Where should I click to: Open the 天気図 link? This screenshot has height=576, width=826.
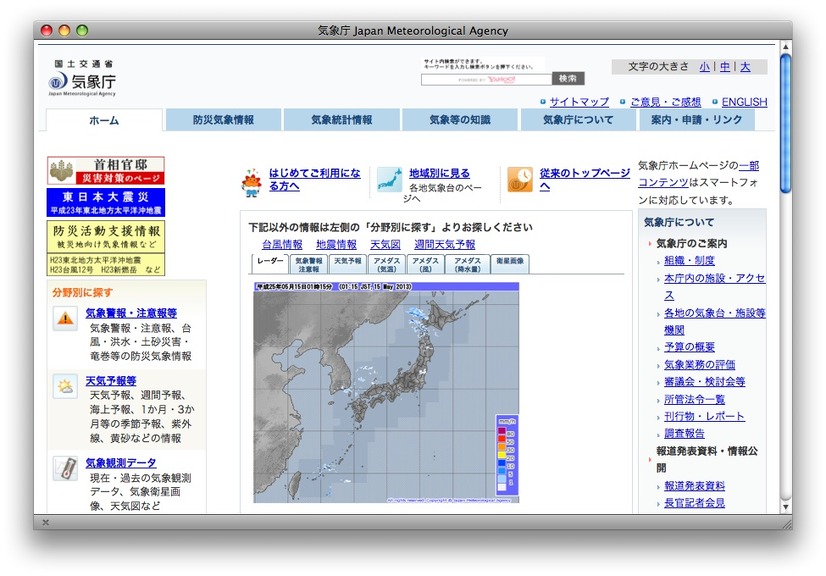(385, 245)
